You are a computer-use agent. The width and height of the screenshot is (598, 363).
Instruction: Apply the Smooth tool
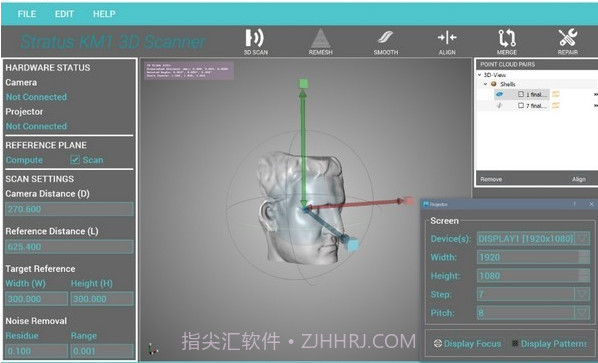pos(386,42)
